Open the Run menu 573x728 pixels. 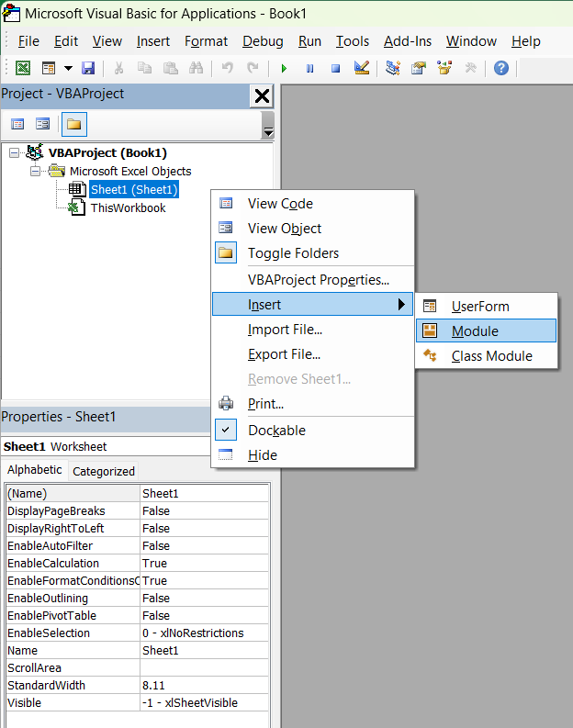coord(309,41)
